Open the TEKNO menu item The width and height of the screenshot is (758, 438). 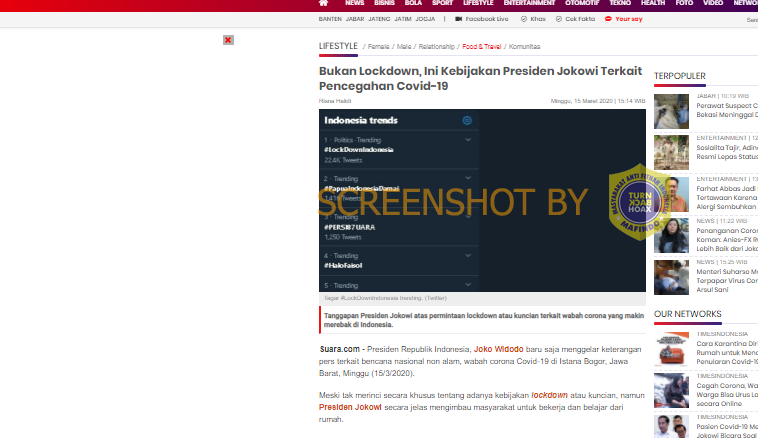(620, 3)
